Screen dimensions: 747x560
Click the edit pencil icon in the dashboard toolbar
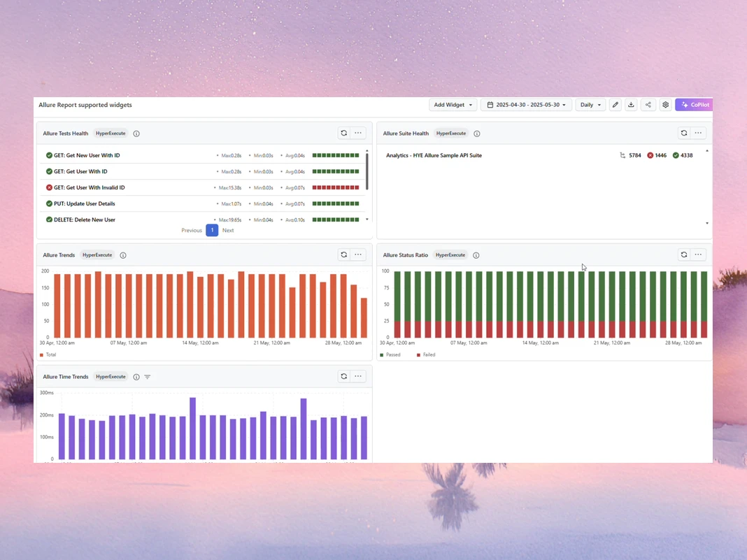(616, 105)
